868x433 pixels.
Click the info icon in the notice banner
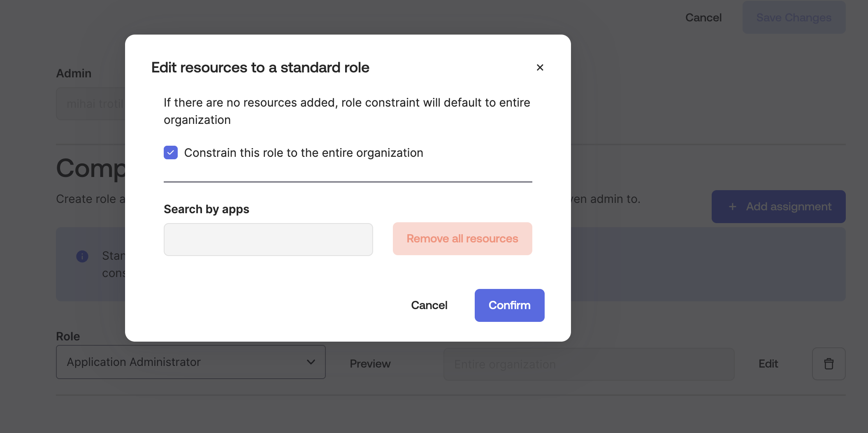pos(82,256)
